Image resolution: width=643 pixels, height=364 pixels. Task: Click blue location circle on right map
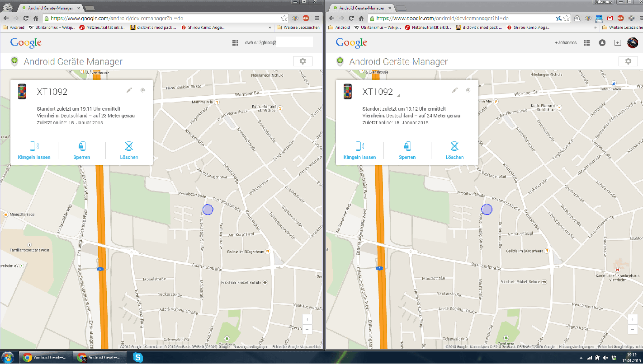(x=487, y=209)
